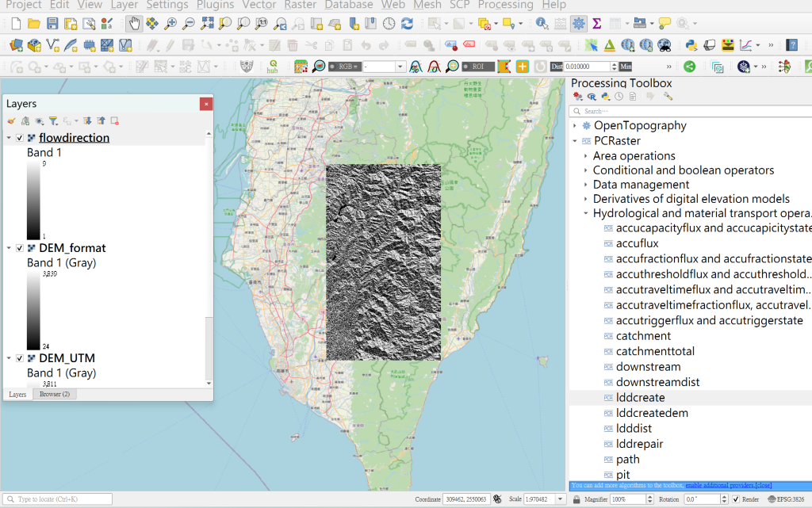
Task: Open the Processing menu
Action: [505, 5]
